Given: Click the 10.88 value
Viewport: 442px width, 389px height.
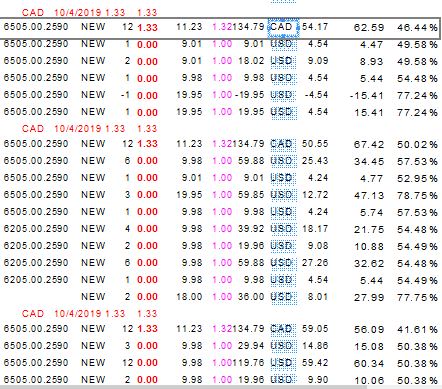Looking at the screenshot, I should tap(369, 246).
